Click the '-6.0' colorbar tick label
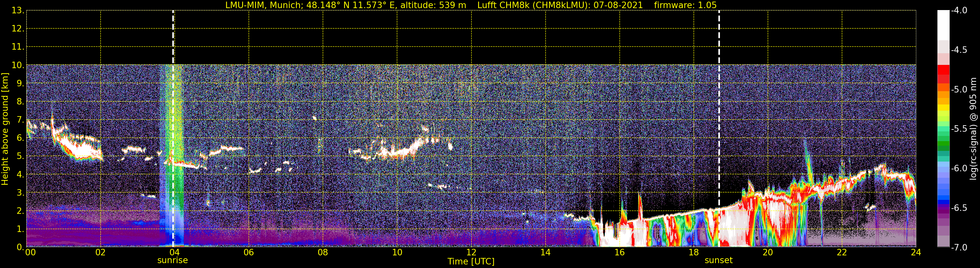The height and width of the screenshot is (268, 980). pos(959,168)
